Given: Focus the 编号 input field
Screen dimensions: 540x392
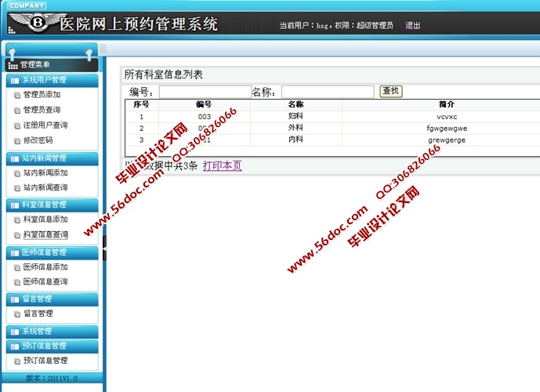Looking at the screenshot, I should coord(205,93).
